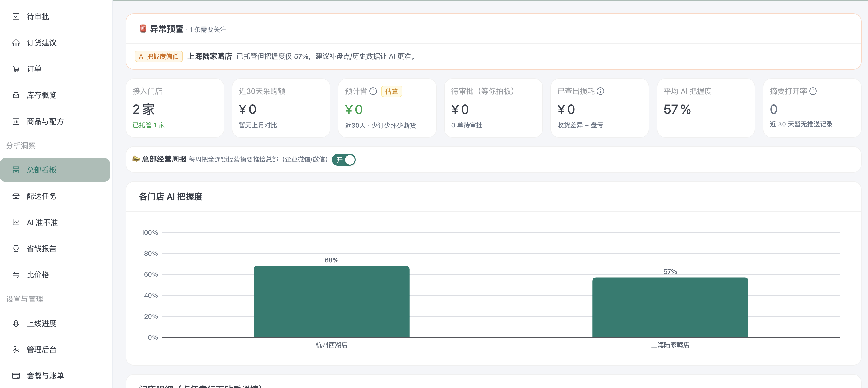Click the 库存概览 box icon

tap(16, 95)
